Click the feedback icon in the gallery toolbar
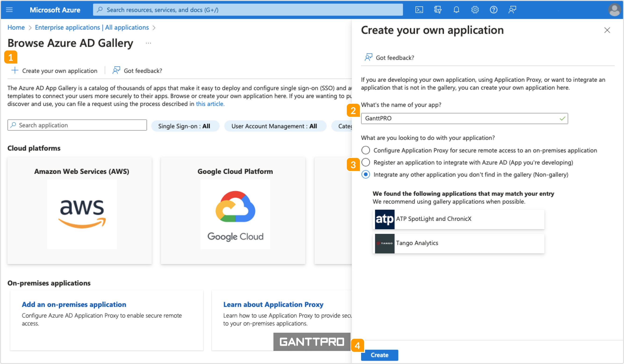 [116, 70]
